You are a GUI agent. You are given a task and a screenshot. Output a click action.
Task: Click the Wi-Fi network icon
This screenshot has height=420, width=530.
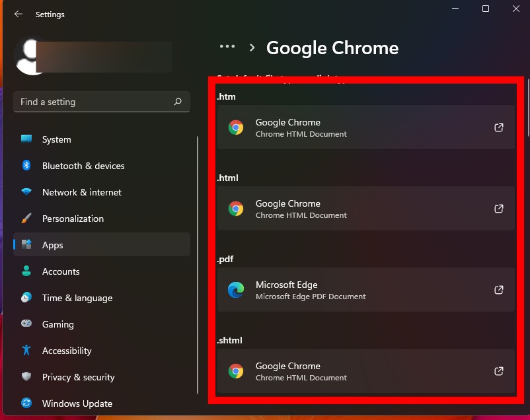tap(26, 192)
